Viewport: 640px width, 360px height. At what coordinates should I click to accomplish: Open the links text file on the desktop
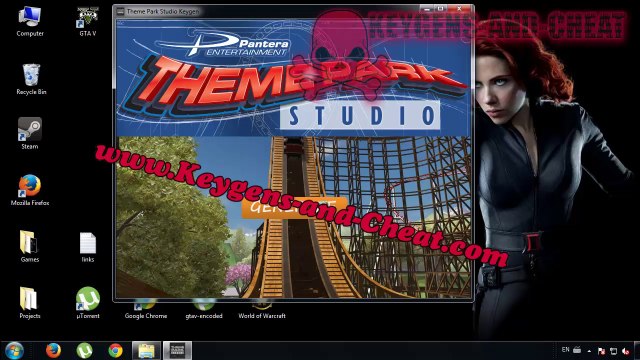[88, 247]
